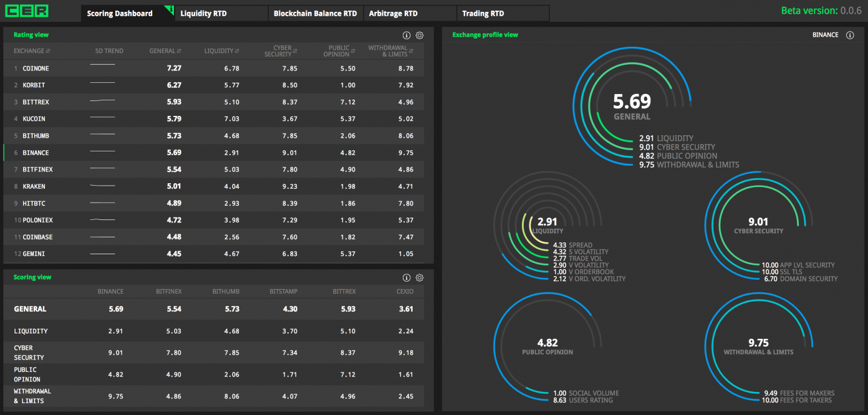Select COINONE in the rating list
Screen dimensions: 868x415
(x=214, y=69)
